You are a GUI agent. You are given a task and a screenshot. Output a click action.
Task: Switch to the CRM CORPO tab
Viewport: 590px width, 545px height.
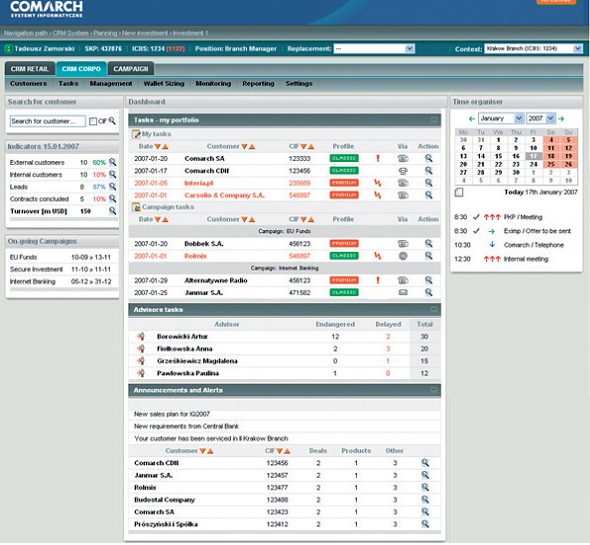click(x=81, y=69)
